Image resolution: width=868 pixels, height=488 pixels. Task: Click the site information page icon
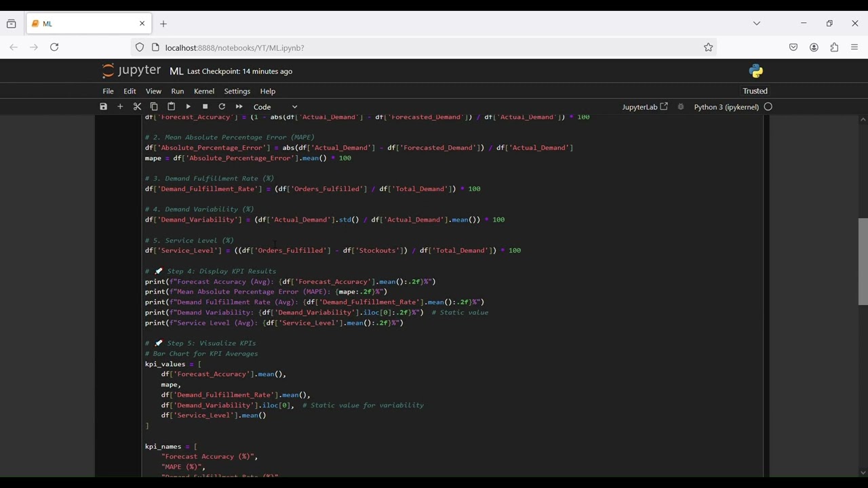[x=155, y=47]
